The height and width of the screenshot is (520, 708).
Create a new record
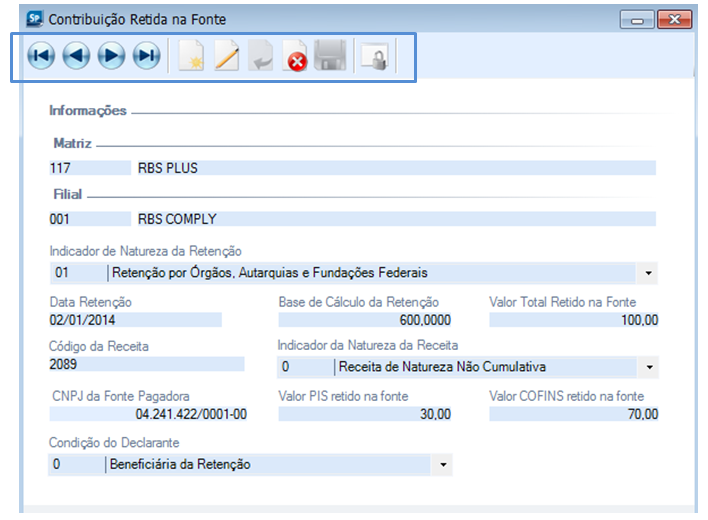point(191,56)
